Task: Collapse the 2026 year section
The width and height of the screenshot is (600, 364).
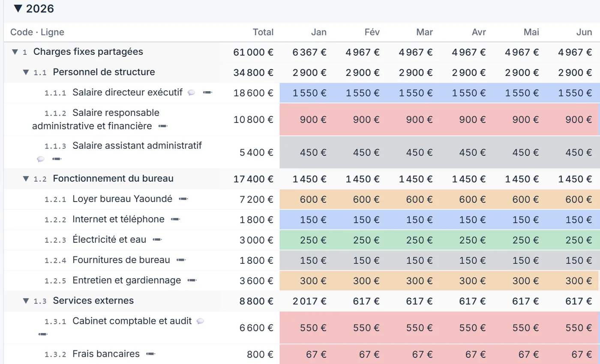Action: (18, 9)
